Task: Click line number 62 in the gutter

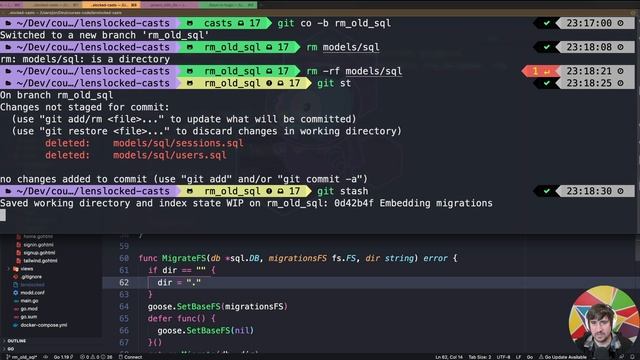Action: [x=124, y=282]
